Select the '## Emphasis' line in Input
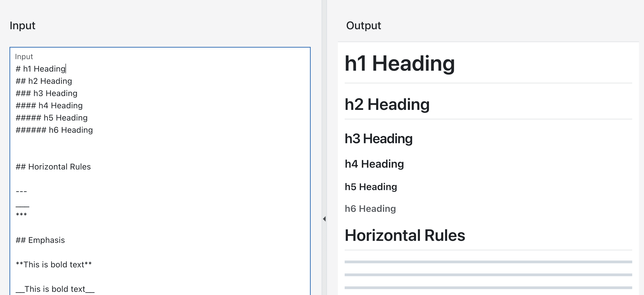 tap(40, 240)
